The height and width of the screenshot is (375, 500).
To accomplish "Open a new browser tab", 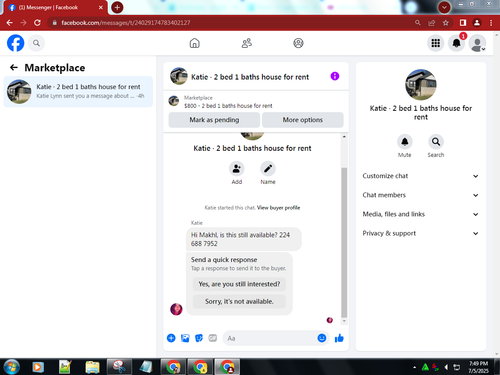I will click(x=117, y=7).
